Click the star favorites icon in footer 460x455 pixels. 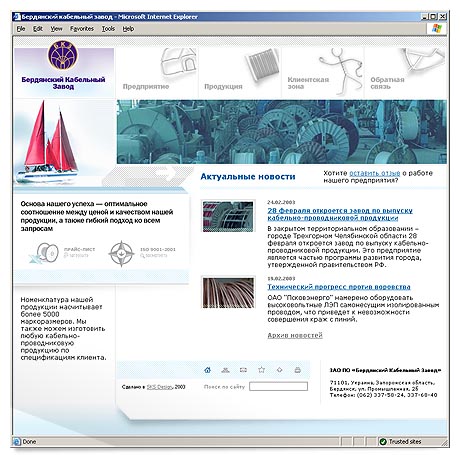(x=262, y=369)
